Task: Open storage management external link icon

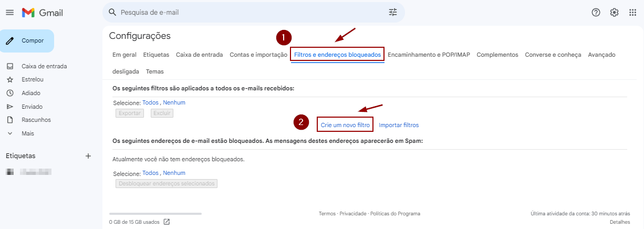Action: (167, 222)
